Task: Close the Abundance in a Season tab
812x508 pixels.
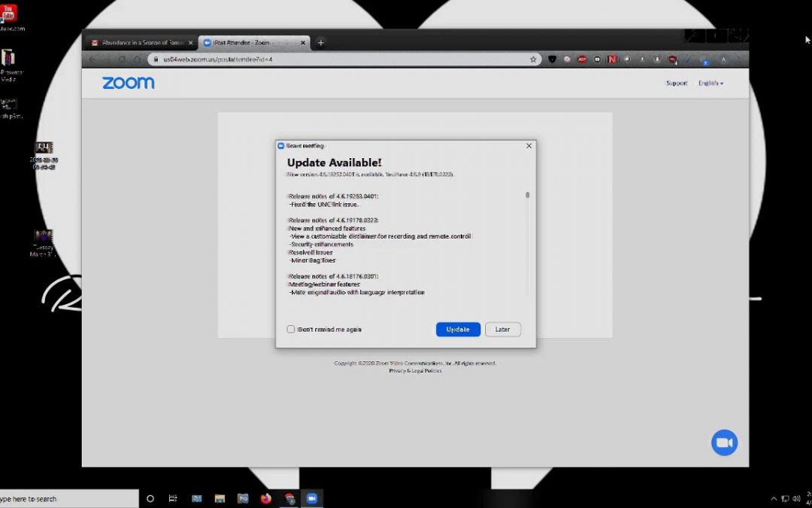Action: pyautogui.click(x=190, y=43)
